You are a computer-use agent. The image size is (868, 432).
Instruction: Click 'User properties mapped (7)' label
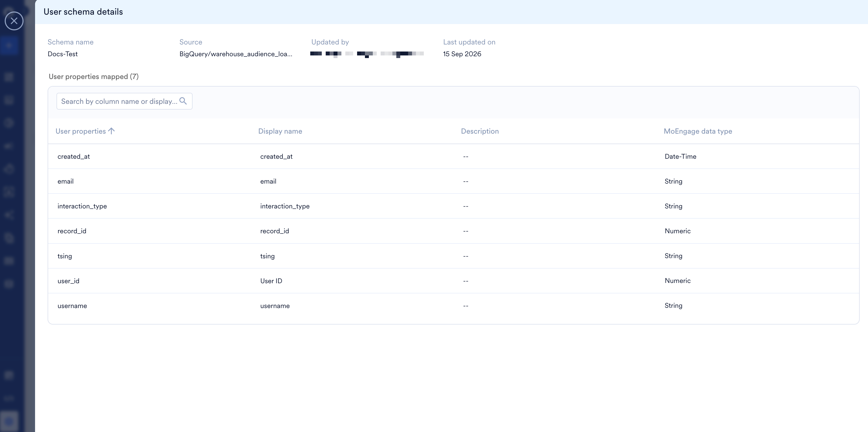point(93,76)
